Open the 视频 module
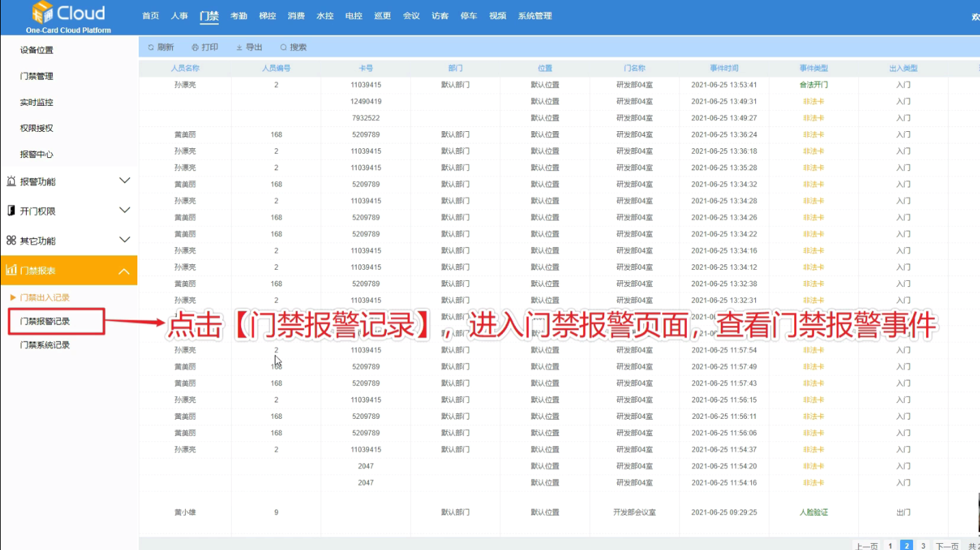This screenshot has width=980, height=550. [x=498, y=16]
